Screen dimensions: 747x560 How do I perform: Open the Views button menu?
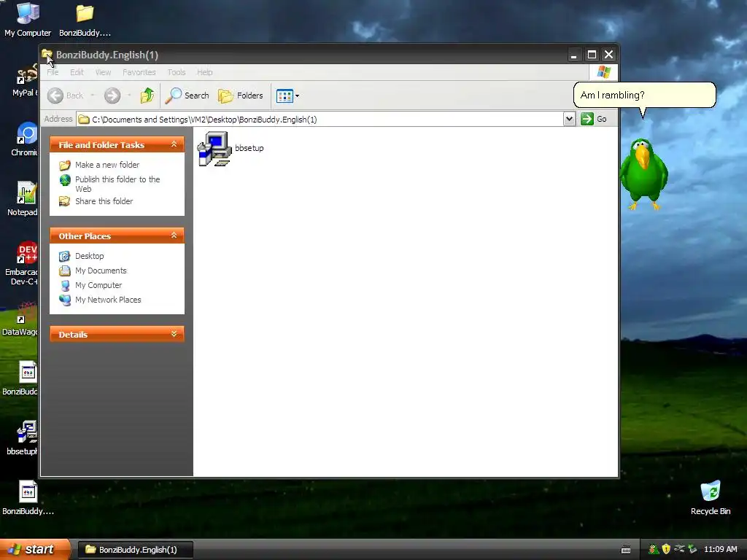tap(287, 96)
